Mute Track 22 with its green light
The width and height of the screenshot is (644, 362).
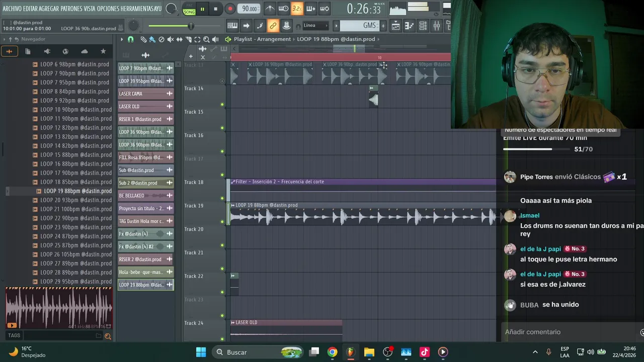coord(222,292)
